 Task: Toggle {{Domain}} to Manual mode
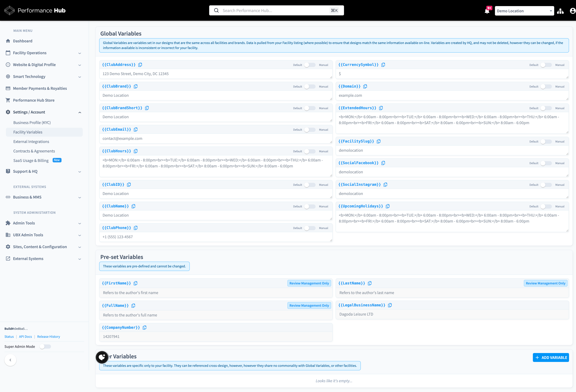tap(546, 87)
